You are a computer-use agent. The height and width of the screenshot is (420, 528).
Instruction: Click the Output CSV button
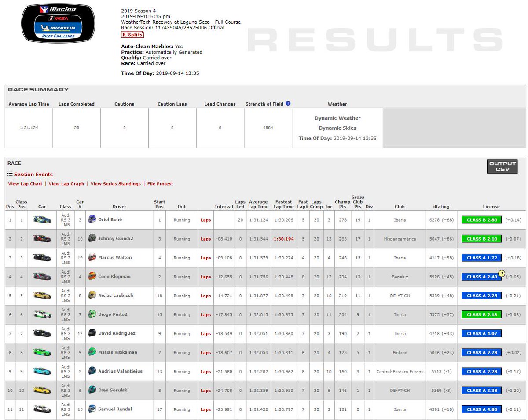point(502,166)
